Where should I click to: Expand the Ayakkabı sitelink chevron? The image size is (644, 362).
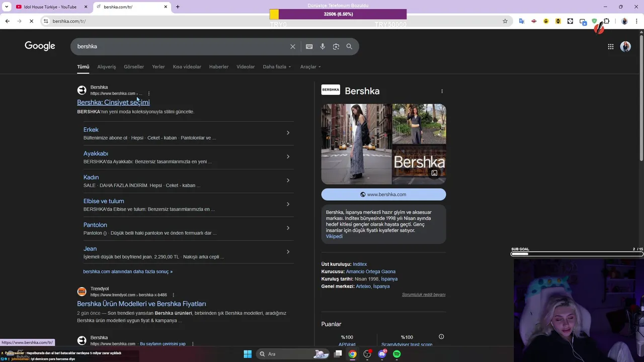tap(288, 157)
